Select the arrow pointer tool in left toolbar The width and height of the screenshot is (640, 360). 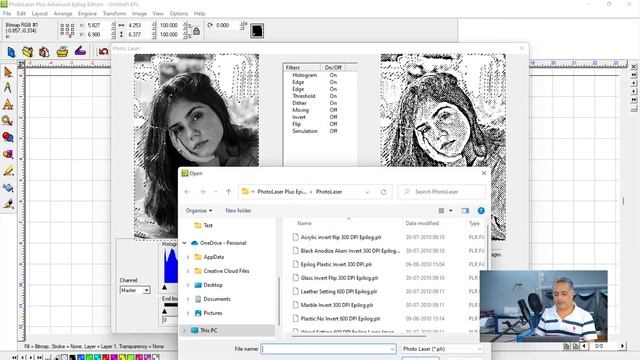pos(8,72)
